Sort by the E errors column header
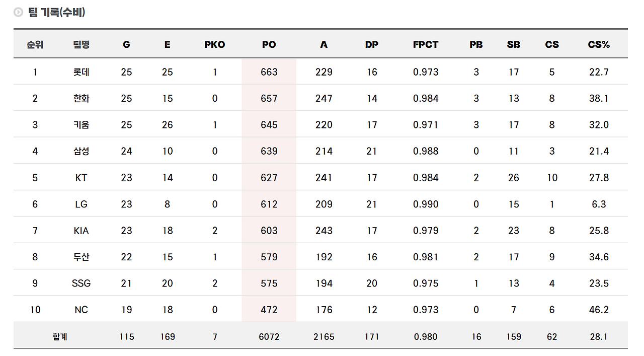The image size is (644, 356). (x=167, y=44)
